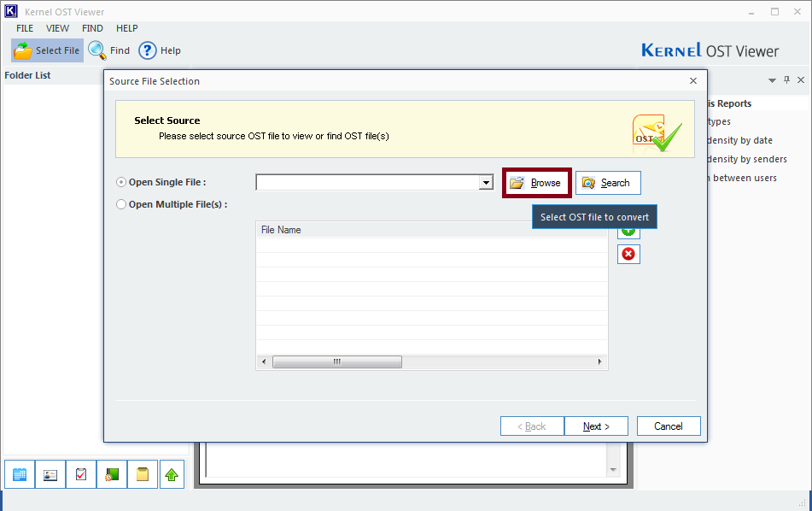Open the Journal view icon
This screenshot has width=812, height=511.
click(111, 474)
